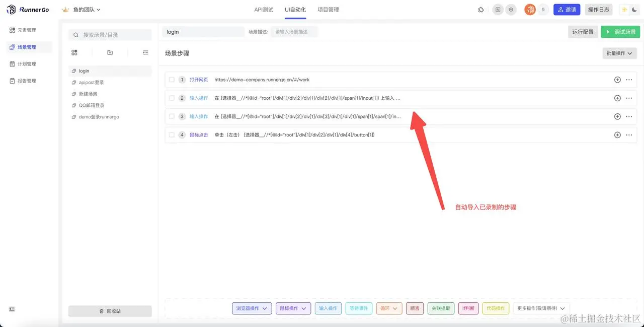This screenshot has width=644, height=327.
Task: Tick checkbox for step 4 鼠标点击
Action: 172,135
